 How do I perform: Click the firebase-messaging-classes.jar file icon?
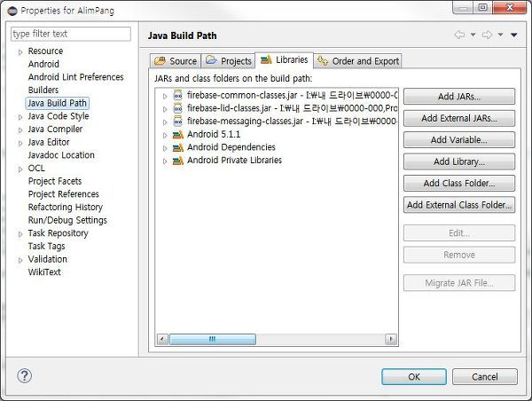[x=178, y=122]
